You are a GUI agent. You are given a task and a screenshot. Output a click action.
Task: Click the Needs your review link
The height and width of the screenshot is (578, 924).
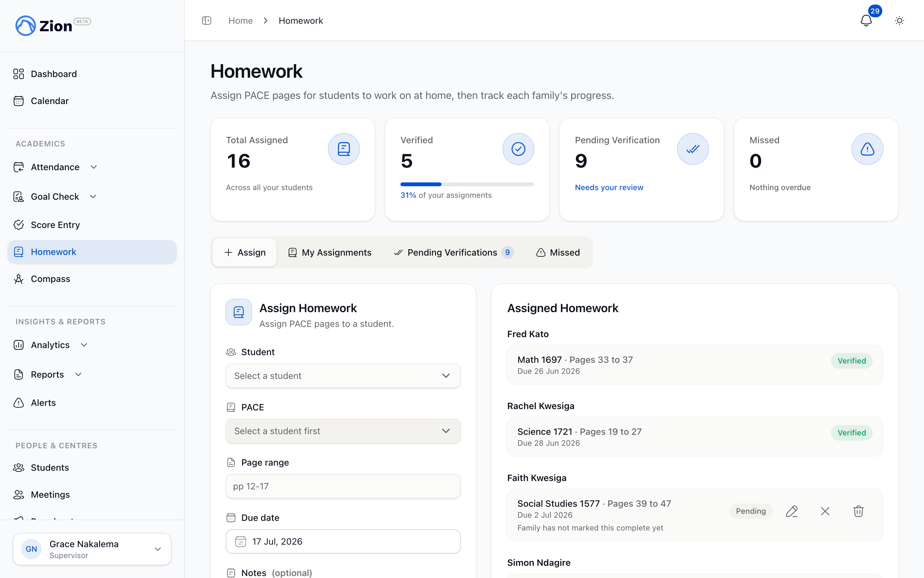coord(609,187)
